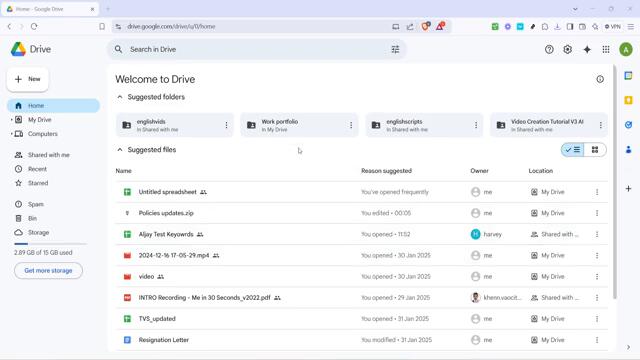
Task: Switch to grid layout view
Action: point(595,150)
